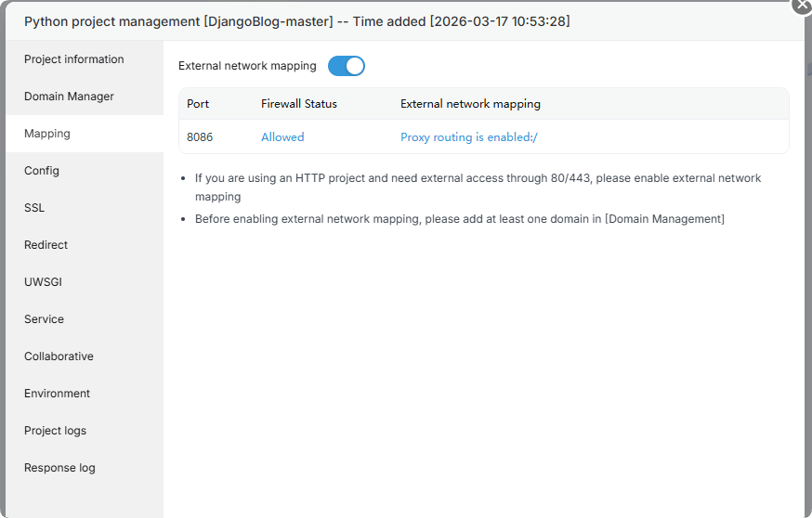The image size is (812, 518).
Task: Click the Port column header
Action: tap(198, 104)
